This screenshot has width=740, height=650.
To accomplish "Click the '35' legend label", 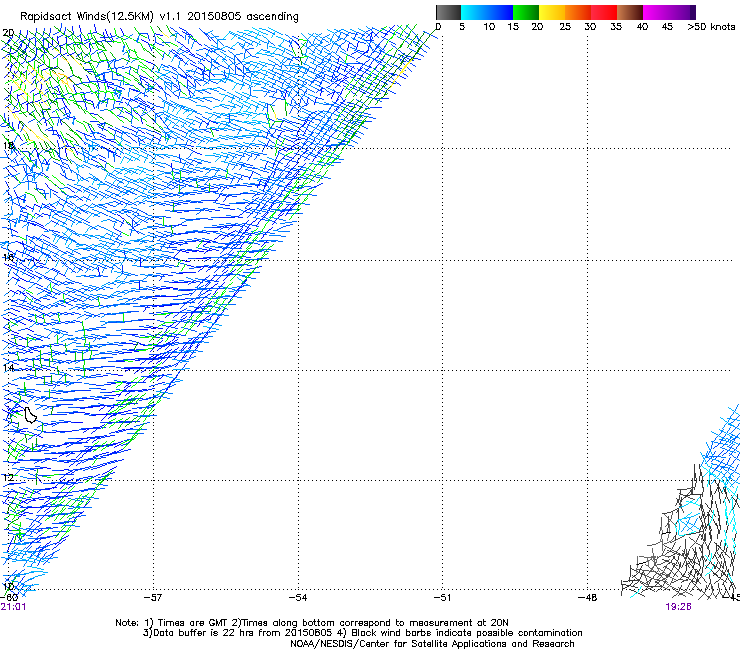I will (616, 27).
